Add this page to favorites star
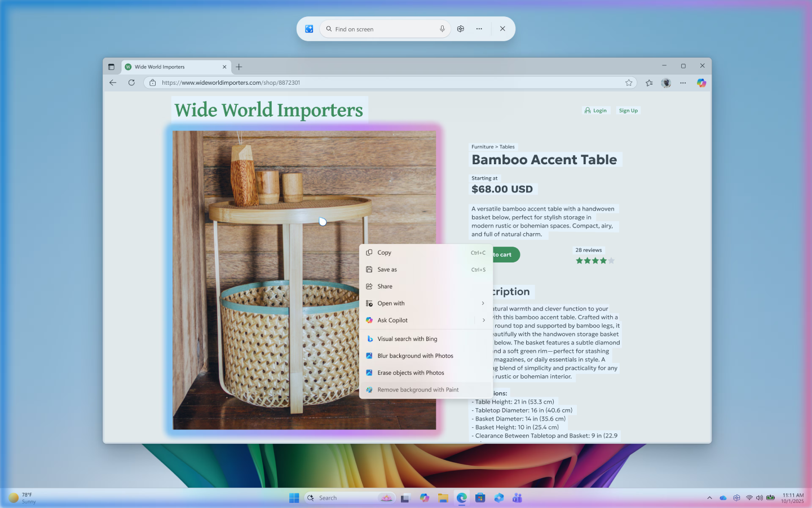 629,82
